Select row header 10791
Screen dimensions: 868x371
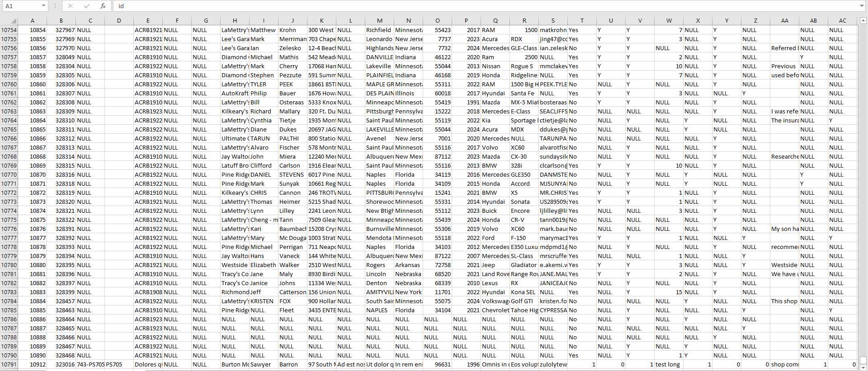[9, 364]
